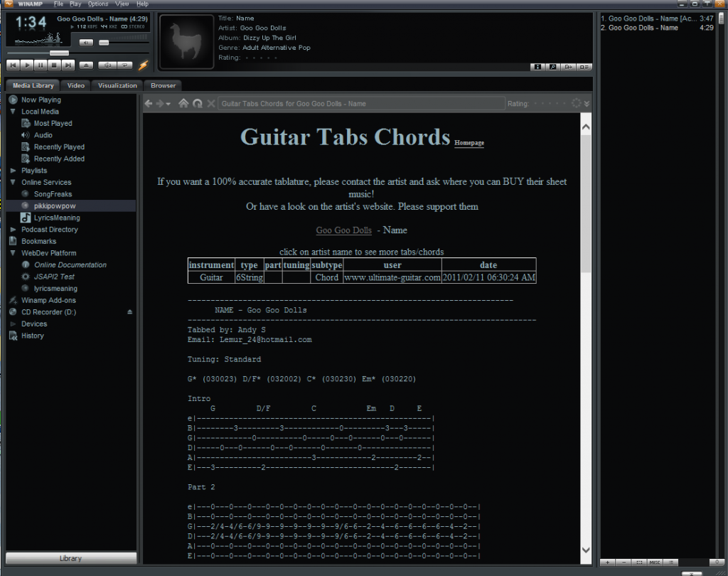Open the Recently Added view
728x576 pixels.
pos(59,159)
